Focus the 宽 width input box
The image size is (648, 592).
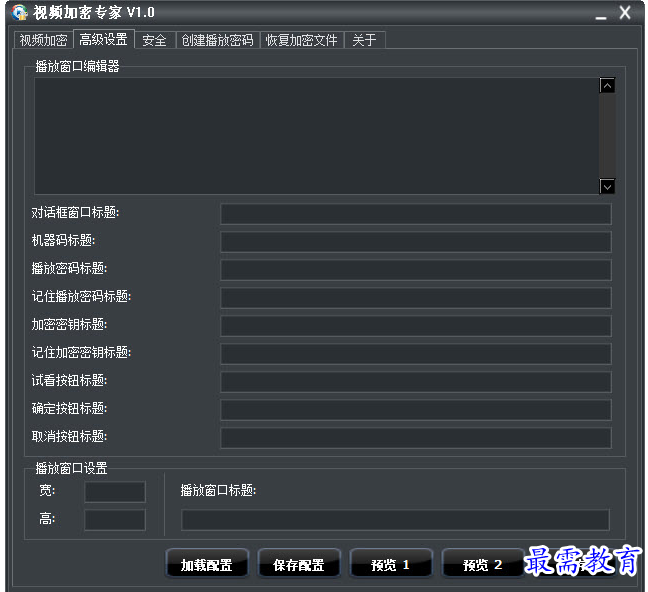[115, 492]
